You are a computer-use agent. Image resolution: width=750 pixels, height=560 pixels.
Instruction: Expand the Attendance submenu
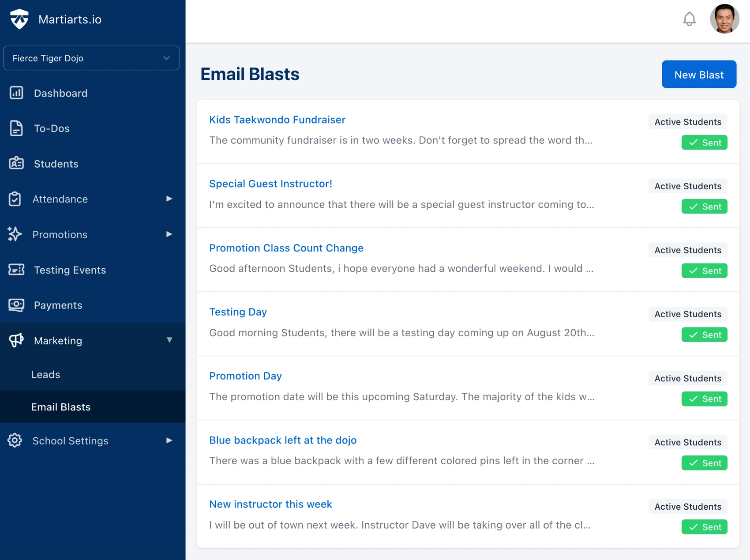[x=169, y=199]
